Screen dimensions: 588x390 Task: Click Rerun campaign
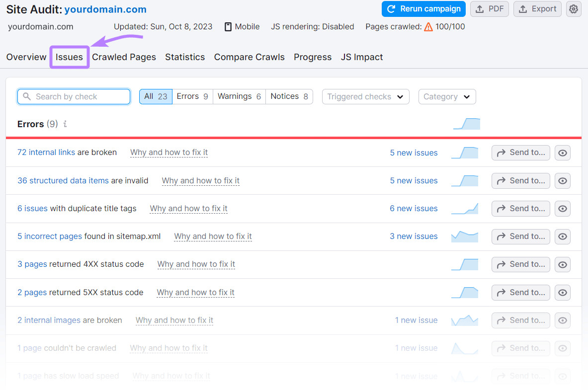point(423,9)
